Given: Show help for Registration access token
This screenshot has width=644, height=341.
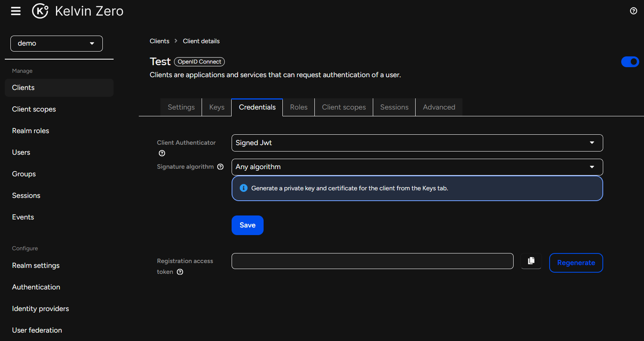Looking at the screenshot, I should pos(180,272).
